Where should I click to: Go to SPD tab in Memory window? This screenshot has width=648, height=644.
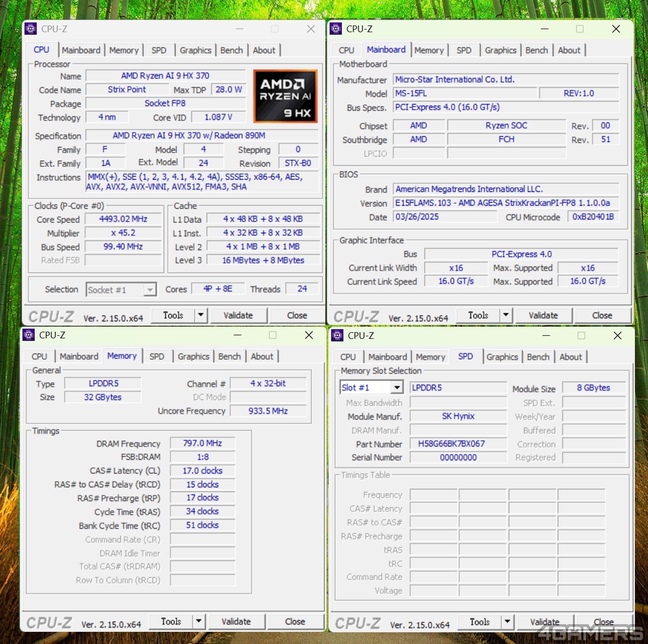(157, 356)
